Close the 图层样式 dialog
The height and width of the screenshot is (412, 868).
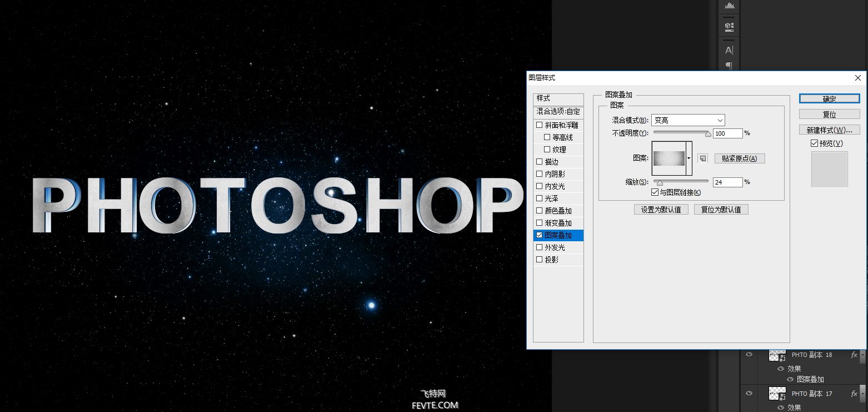click(x=858, y=78)
